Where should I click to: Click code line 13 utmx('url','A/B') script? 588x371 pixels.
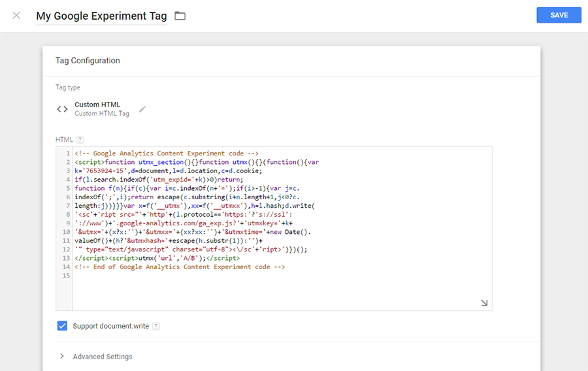point(157,258)
